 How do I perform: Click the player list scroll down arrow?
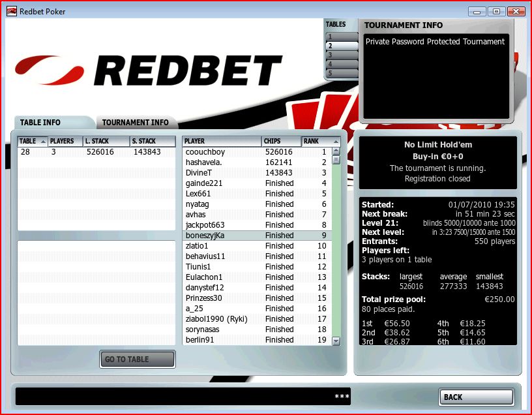pyautogui.click(x=336, y=341)
